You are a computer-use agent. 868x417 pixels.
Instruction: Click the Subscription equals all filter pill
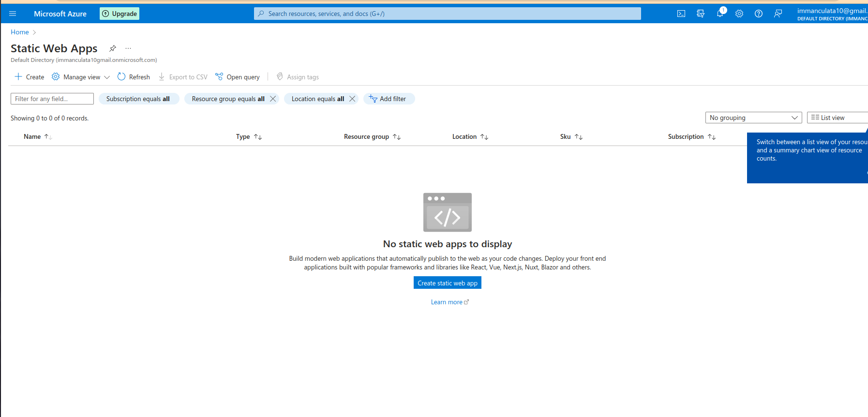tap(139, 99)
